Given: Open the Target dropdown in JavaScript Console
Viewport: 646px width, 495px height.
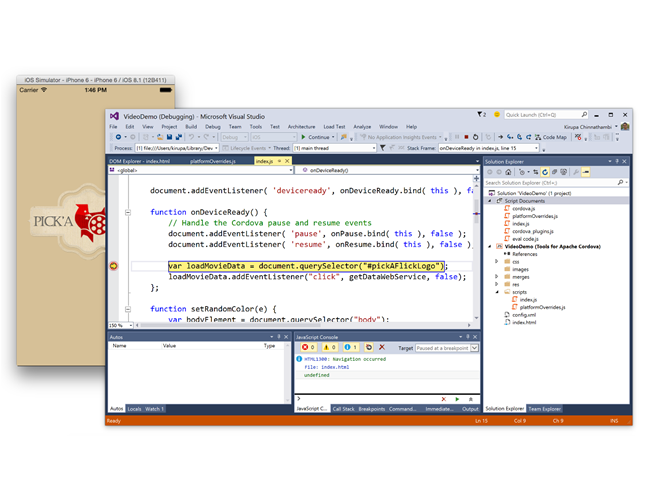Looking at the screenshot, I should pos(475,348).
